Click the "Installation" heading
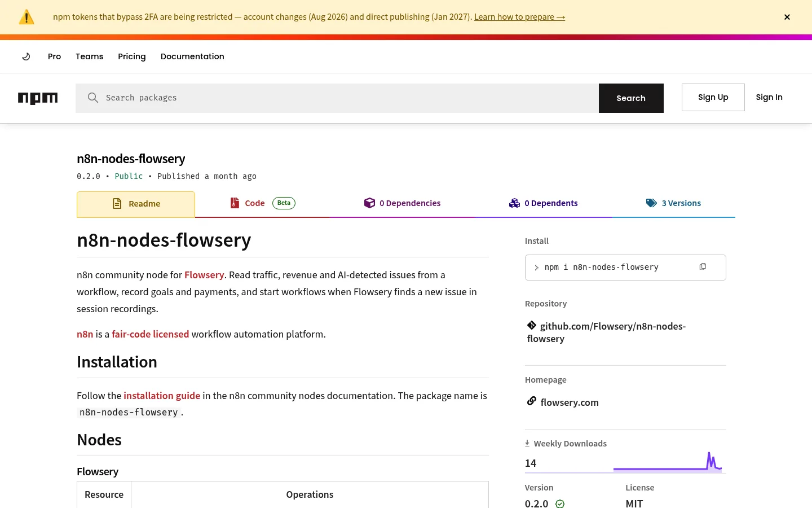This screenshot has width=812, height=508. click(117, 362)
